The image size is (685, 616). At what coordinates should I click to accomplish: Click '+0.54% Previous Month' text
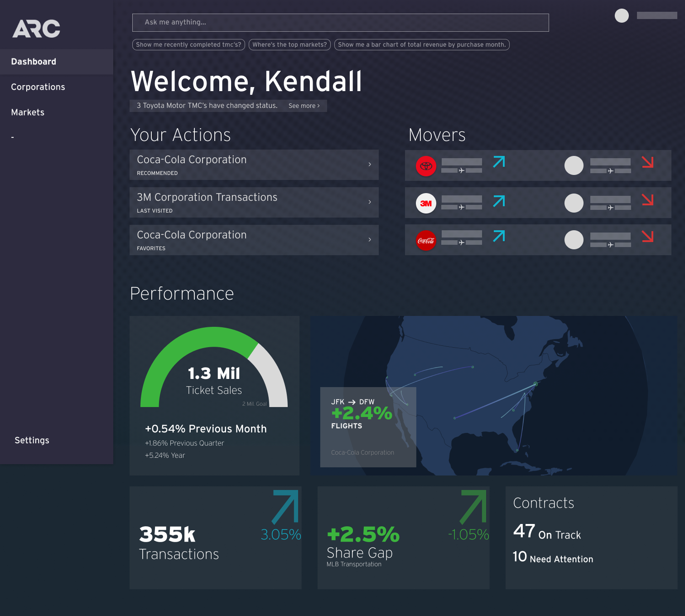[206, 429]
